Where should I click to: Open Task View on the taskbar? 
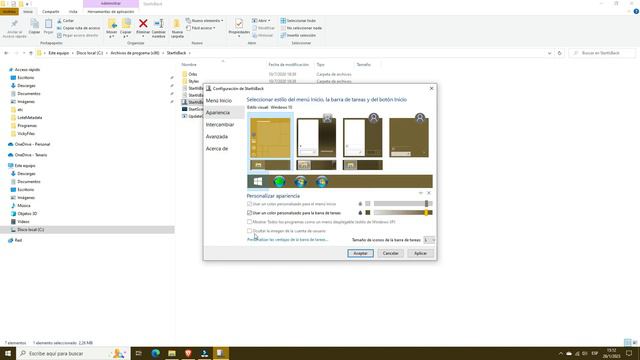point(138,353)
